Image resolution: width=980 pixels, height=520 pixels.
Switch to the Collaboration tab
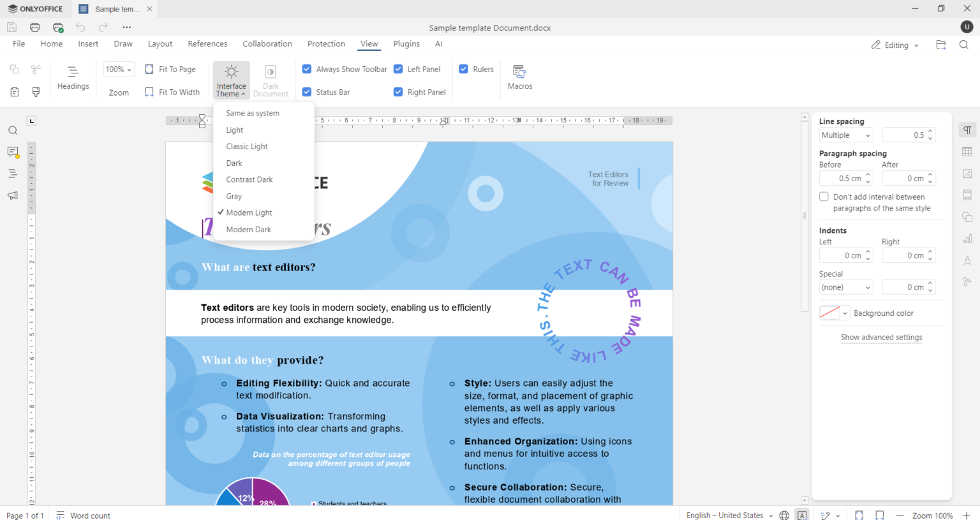pos(267,43)
